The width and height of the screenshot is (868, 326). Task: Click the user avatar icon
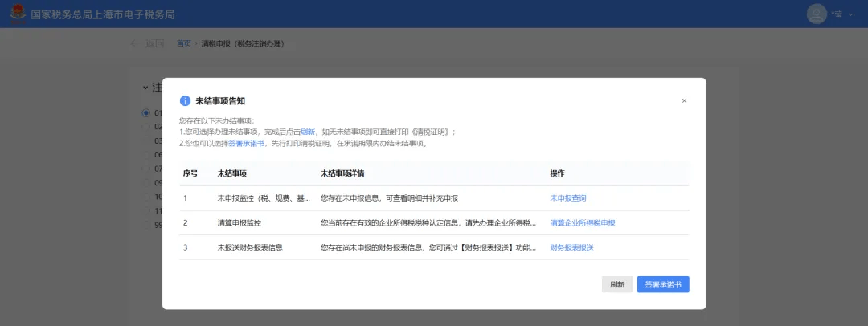pos(817,14)
